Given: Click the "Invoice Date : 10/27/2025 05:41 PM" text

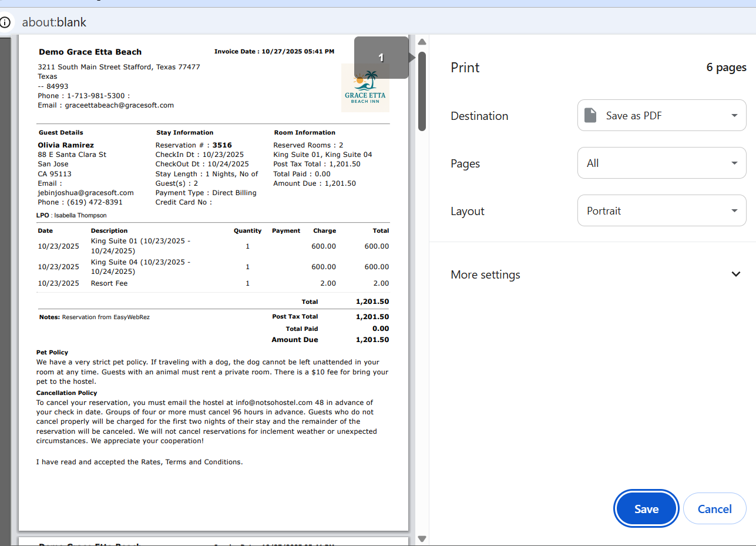Looking at the screenshot, I should 274,52.
